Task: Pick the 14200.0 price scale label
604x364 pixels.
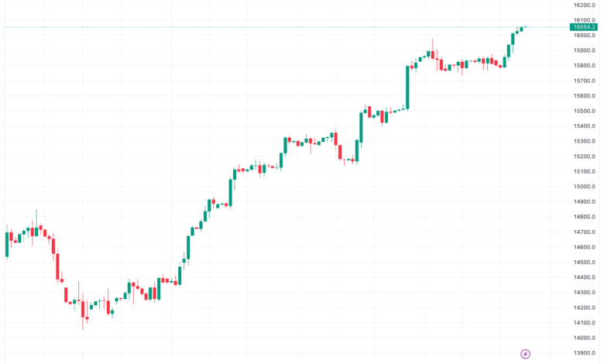Action: click(x=585, y=307)
